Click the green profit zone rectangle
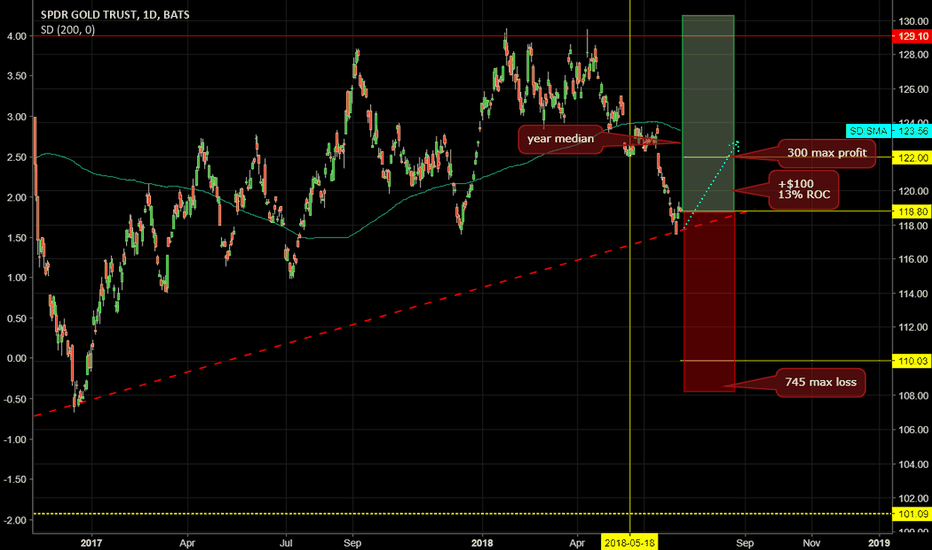932x550 pixels. (x=708, y=113)
